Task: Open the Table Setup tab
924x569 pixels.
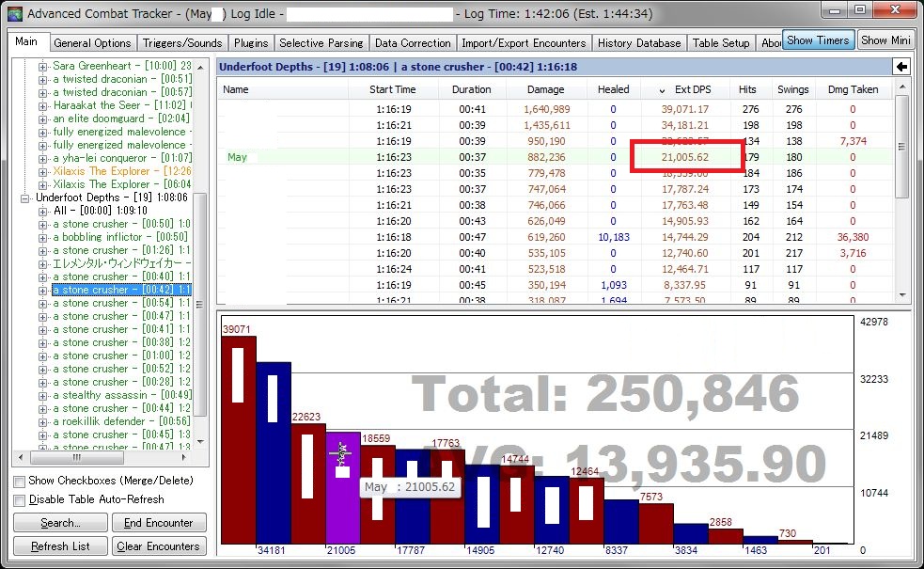Action: point(721,43)
